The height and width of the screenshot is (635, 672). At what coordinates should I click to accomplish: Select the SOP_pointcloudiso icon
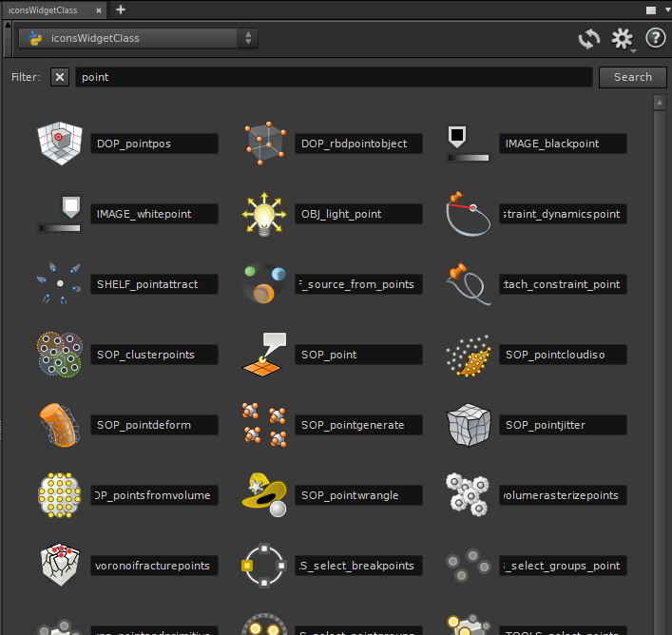click(x=469, y=356)
